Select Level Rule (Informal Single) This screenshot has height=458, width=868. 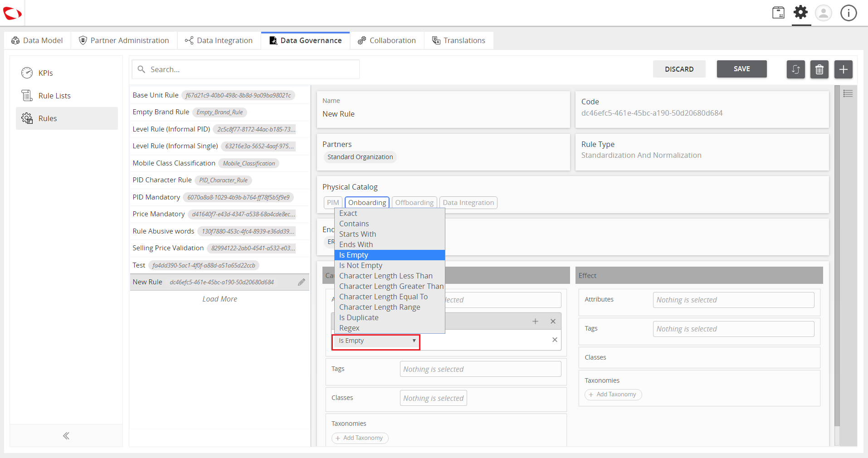(219, 146)
